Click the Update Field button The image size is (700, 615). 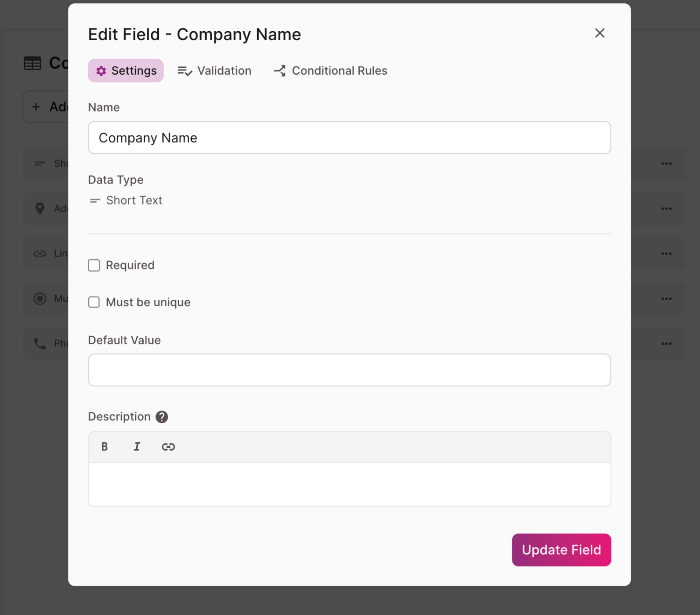click(x=561, y=550)
